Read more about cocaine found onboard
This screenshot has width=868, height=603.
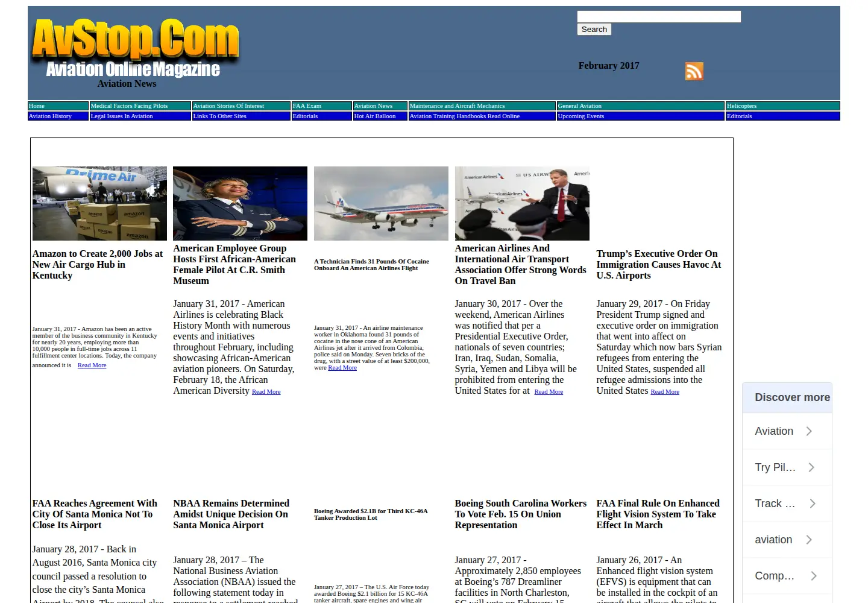pos(342,368)
